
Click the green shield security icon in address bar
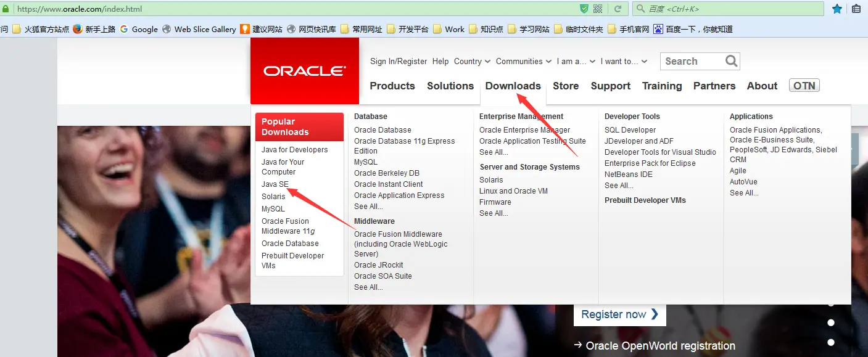(584, 9)
